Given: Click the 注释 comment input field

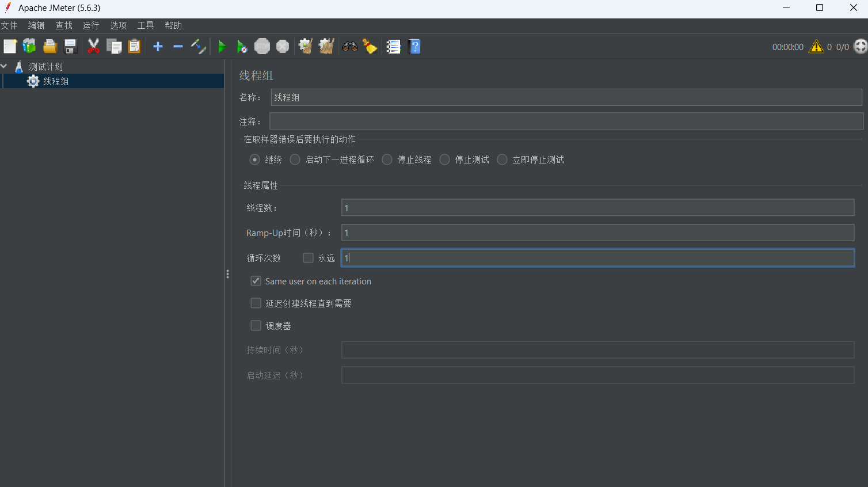Looking at the screenshot, I should (566, 121).
